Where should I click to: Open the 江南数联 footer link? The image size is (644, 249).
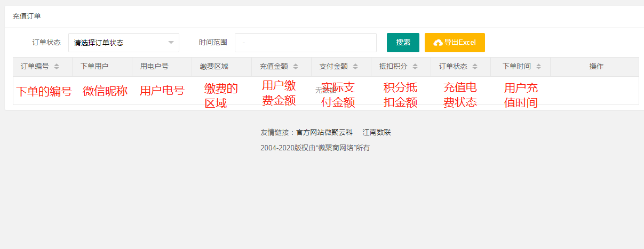[x=377, y=133]
